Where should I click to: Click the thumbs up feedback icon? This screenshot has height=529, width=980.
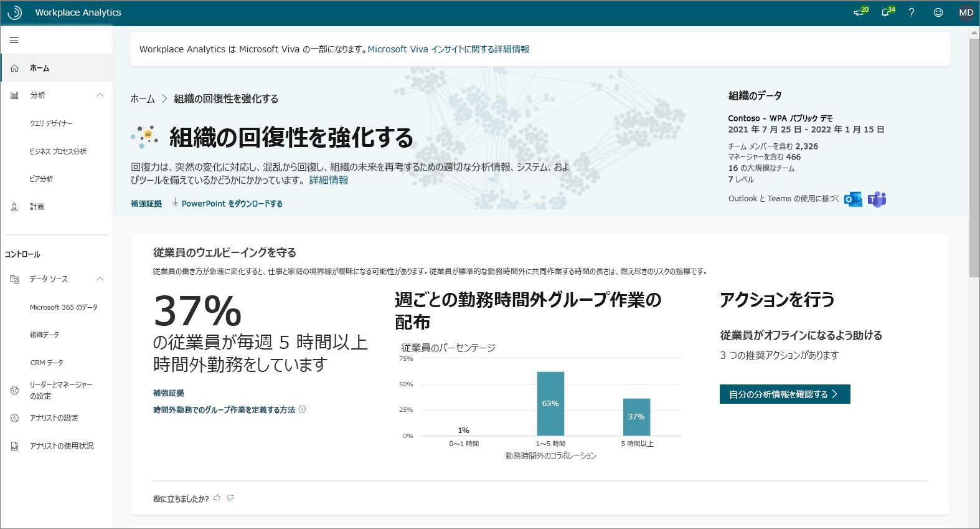[x=217, y=498]
